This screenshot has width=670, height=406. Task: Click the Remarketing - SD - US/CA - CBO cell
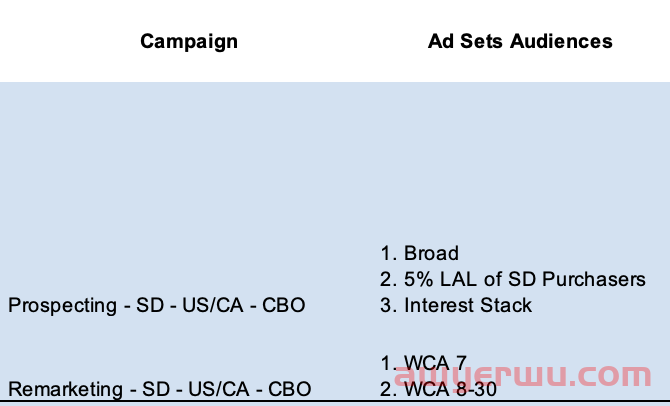pyautogui.click(x=159, y=389)
